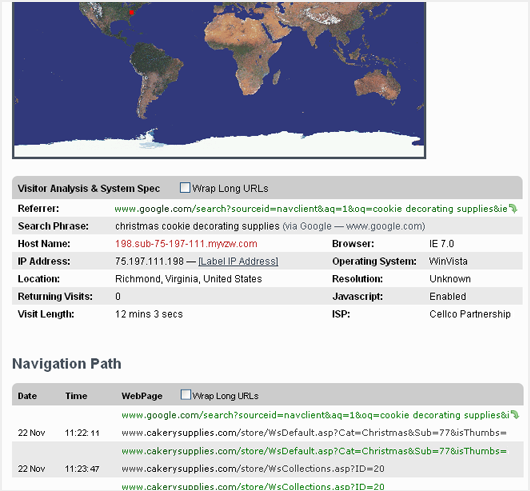Click the green arrow icon after the Referrer URL

tap(513, 209)
